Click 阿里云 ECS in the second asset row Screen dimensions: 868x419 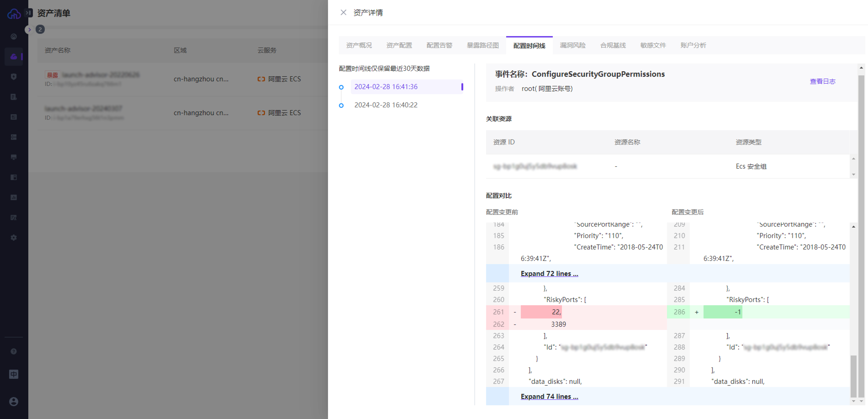pos(284,113)
